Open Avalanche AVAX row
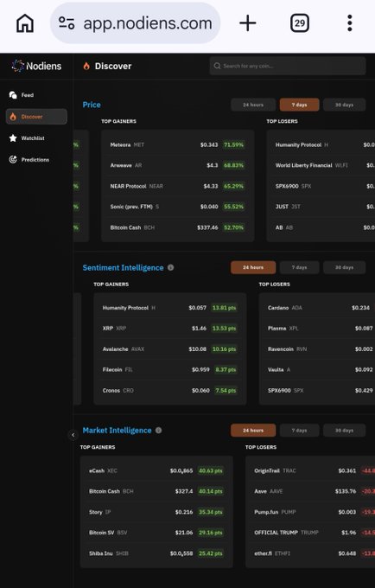 click(x=170, y=348)
